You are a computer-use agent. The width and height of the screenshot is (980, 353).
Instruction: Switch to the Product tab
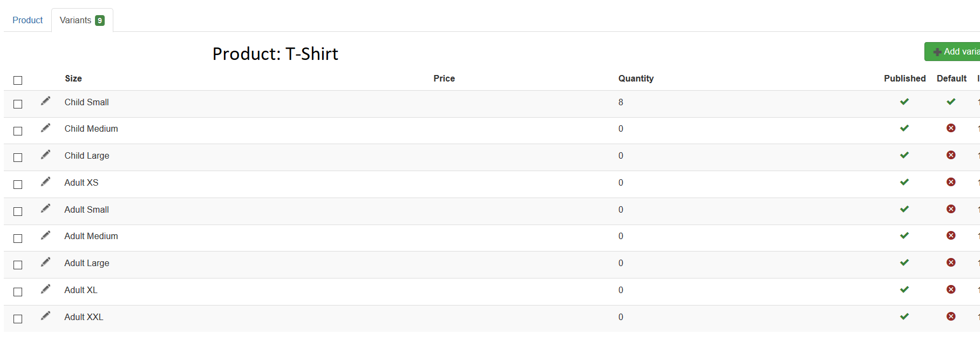[28, 20]
